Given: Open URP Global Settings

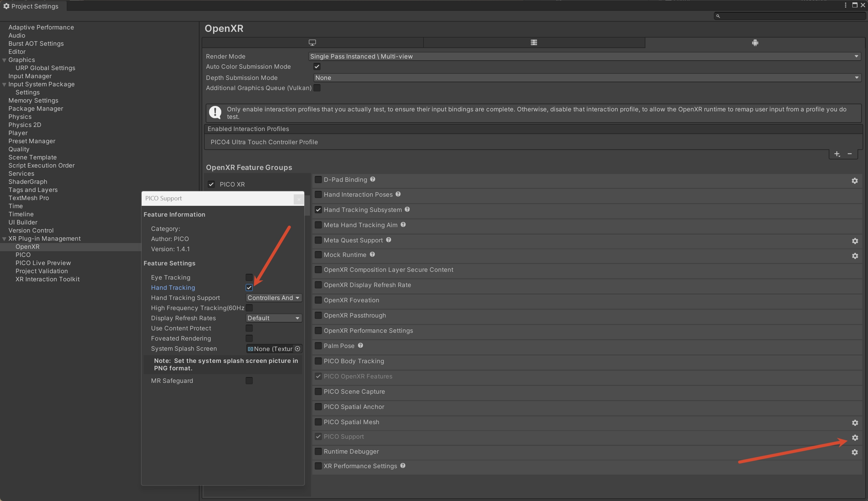Looking at the screenshot, I should (x=45, y=68).
